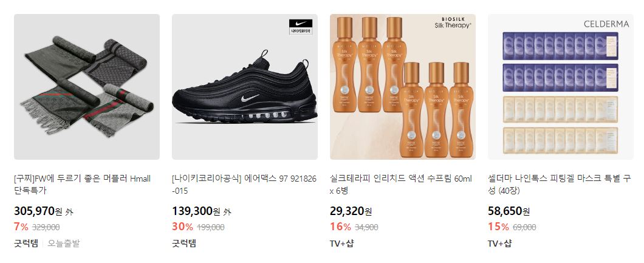This screenshot has width=644, height=263.
Task: Click the 오늘출발 shipping label
Action: pos(64,244)
